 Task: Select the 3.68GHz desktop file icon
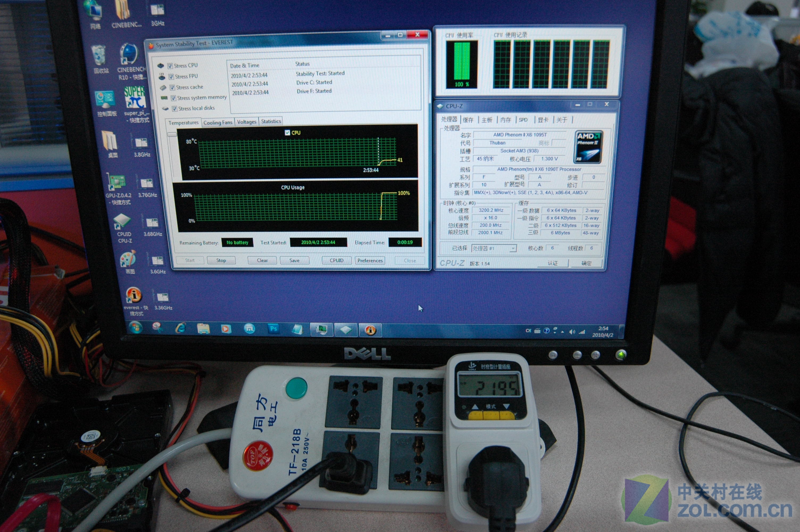pyautogui.click(x=152, y=226)
